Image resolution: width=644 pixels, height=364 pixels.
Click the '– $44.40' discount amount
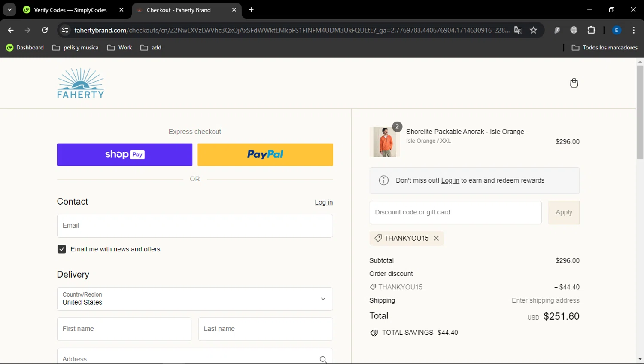pyautogui.click(x=567, y=287)
